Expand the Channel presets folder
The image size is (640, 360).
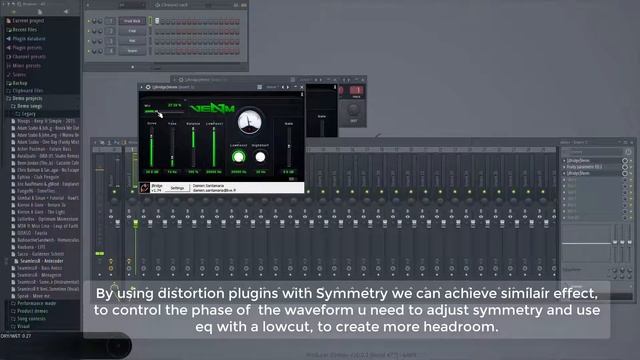[26, 57]
